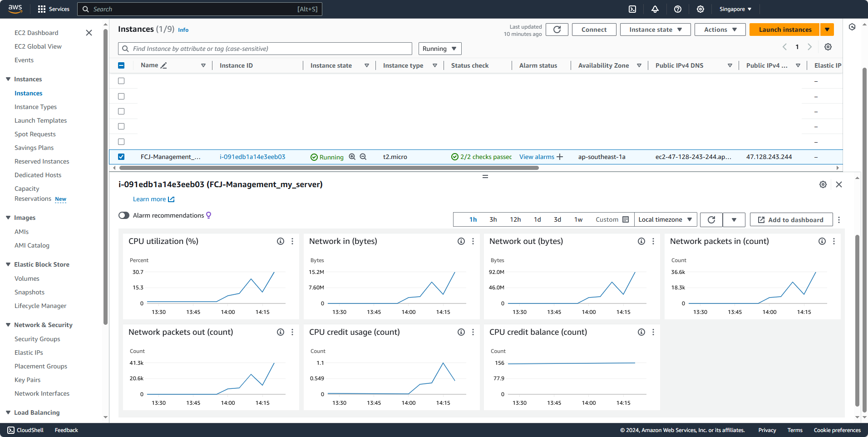Add alarm plus icon beside View alarms
The width and height of the screenshot is (868, 437).
[560, 157]
